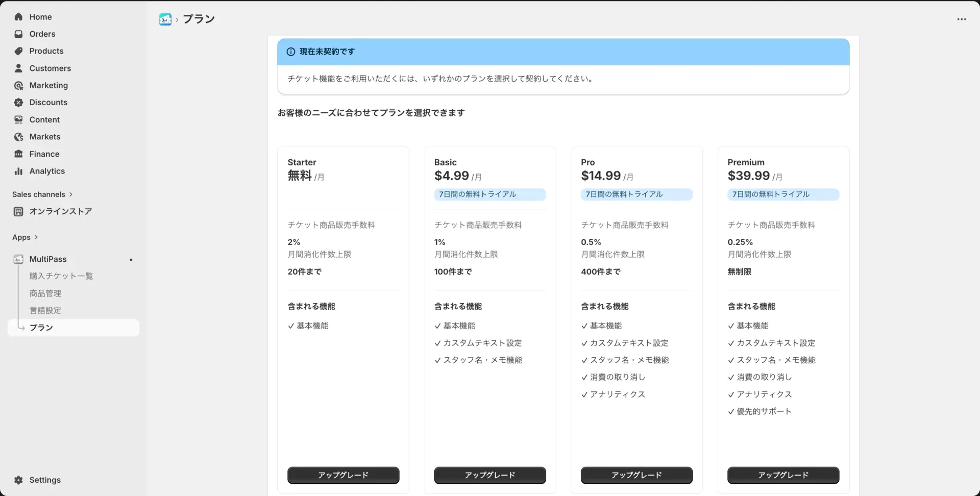
Task: Click the Basic plan free trial badge
Action: tap(490, 194)
